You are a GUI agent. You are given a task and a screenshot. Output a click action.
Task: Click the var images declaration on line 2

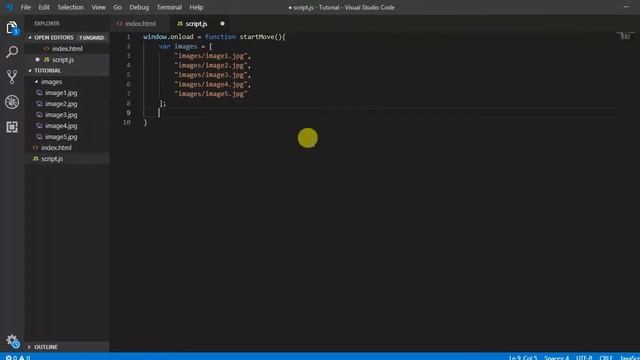(178, 46)
